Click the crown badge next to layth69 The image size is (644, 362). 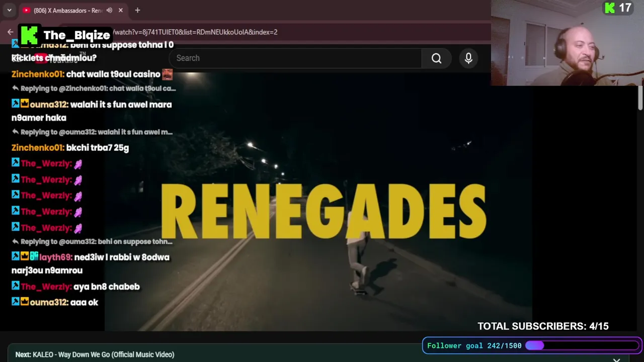coord(25,257)
